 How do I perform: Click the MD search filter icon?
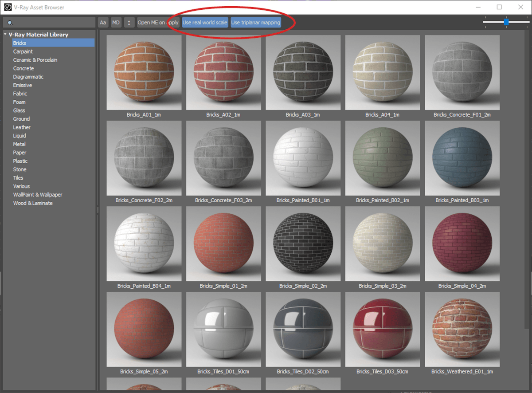(x=116, y=22)
